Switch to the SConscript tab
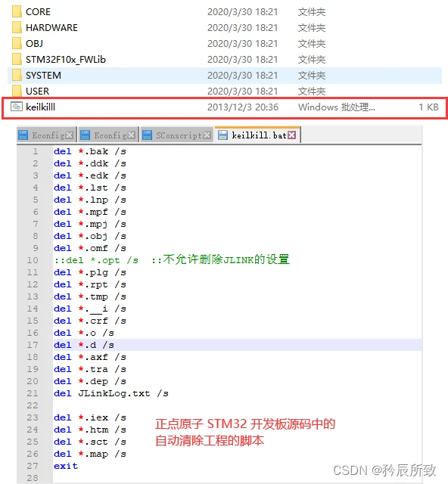This screenshot has height=484, width=448. pos(177,135)
